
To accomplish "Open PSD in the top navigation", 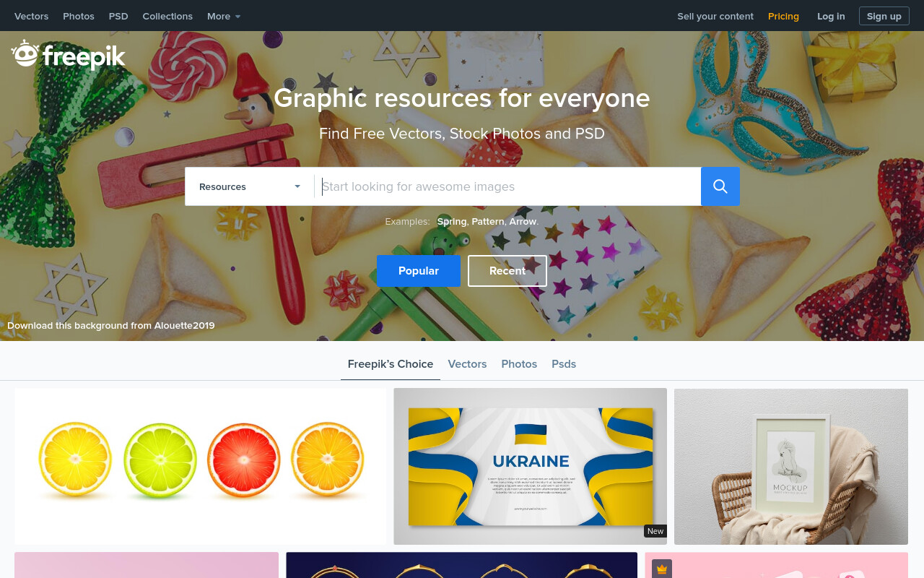I will coord(118,16).
